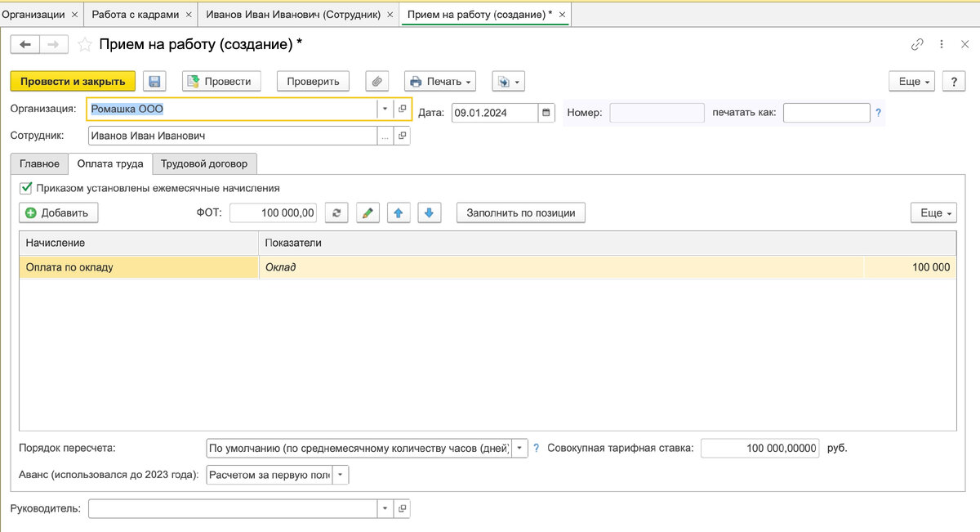Go back with the left arrow button

[x=24, y=45]
